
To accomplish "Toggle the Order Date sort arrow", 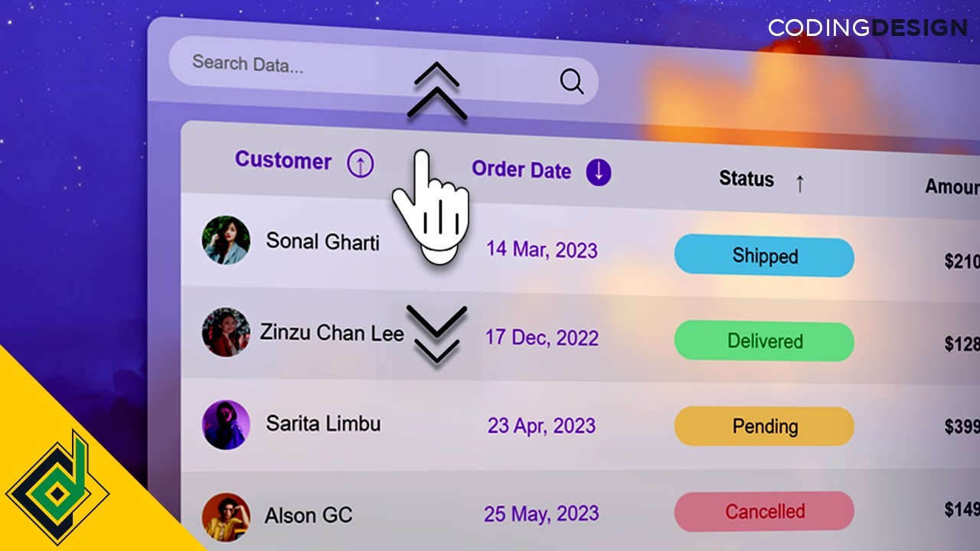I will (599, 172).
